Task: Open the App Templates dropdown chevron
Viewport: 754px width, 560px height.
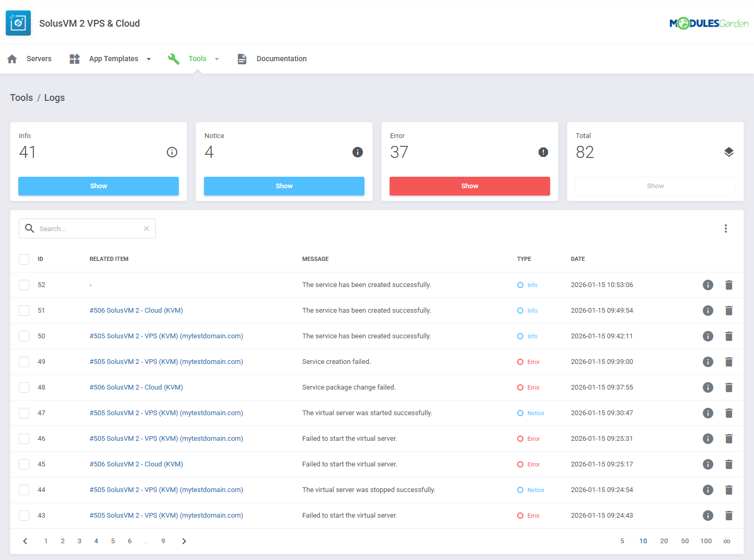Action: pos(149,59)
